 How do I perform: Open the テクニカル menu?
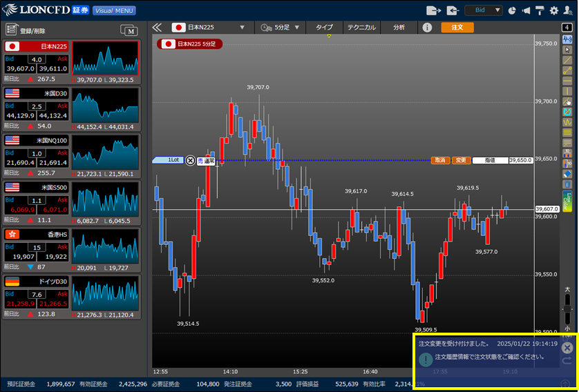(x=361, y=28)
